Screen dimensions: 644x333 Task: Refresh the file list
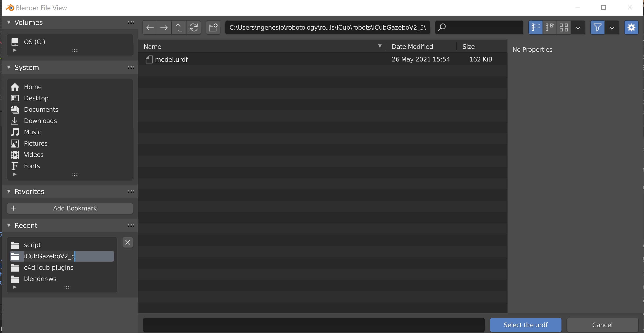click(x=193, y=28)
